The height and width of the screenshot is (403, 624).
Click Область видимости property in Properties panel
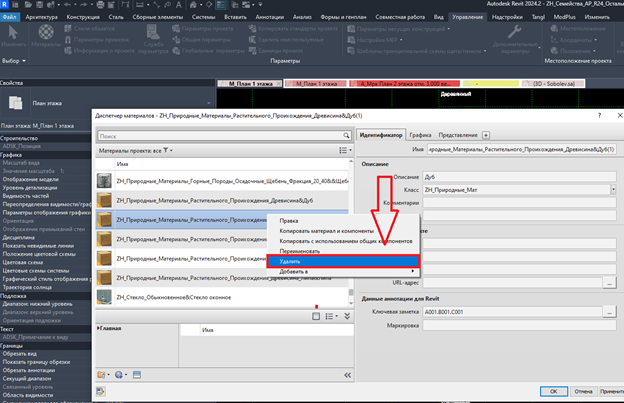pyautogui.click(x=28, y=395)
